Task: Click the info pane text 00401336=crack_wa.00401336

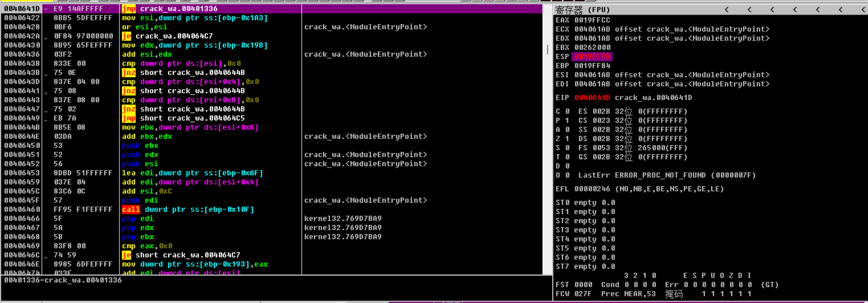Action: (x=63, y=280)
